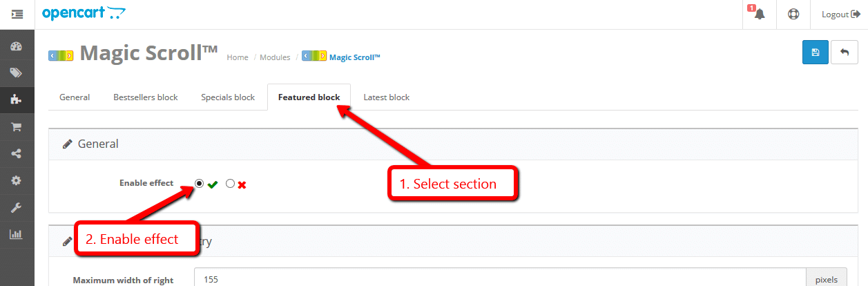Click the blue Save button
Screen dimensions: 868x286
coord(816,53)
